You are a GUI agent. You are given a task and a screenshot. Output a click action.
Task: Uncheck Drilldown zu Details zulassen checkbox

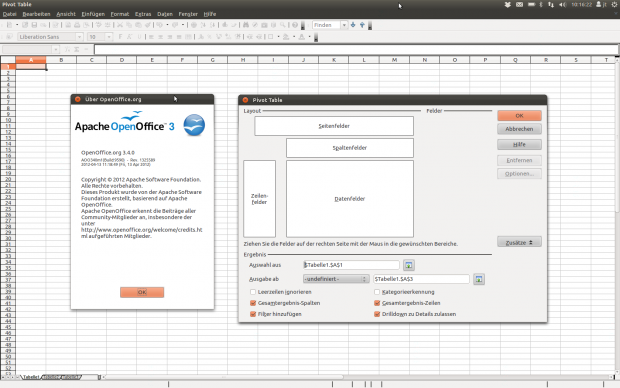pos(377,314)
